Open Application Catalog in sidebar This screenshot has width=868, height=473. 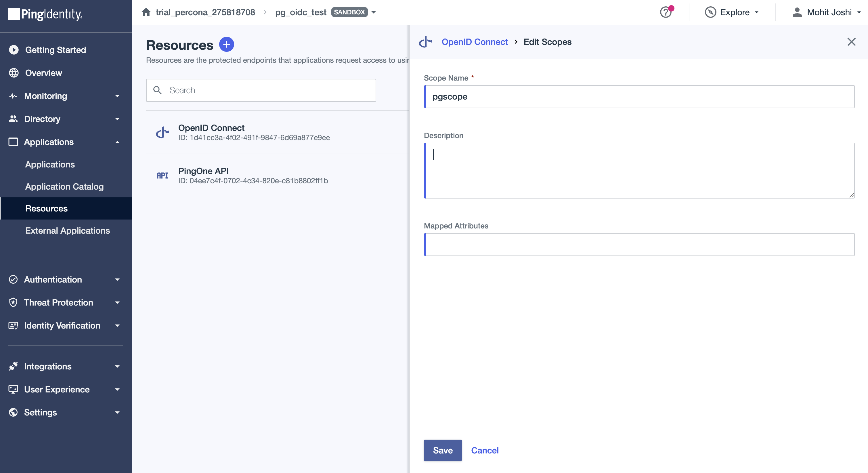[64, 186]
